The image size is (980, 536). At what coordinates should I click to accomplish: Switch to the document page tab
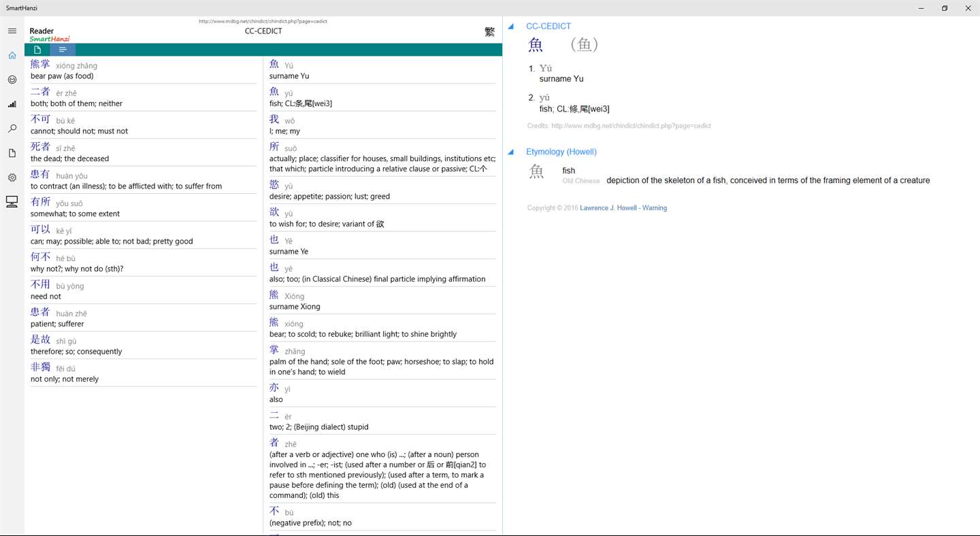[37, 50]
